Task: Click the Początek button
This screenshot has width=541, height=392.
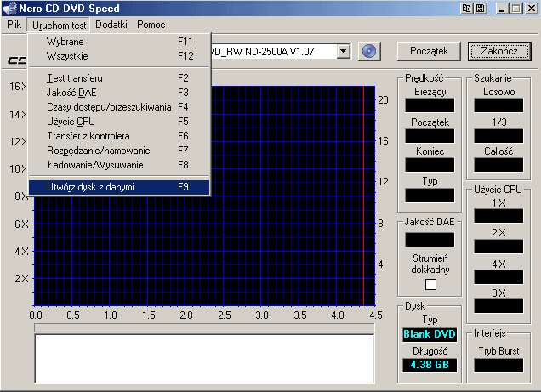Action: [x=429, y=51]
